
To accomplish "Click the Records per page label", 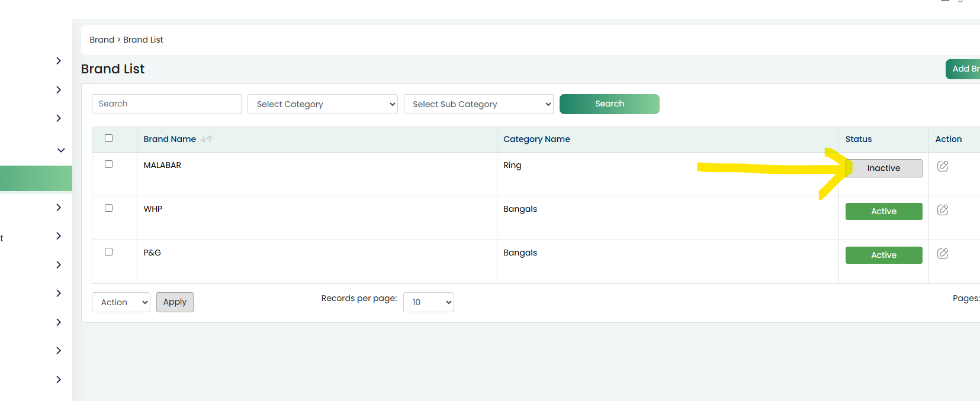I will pyautogui.click(x=359, y=298).
